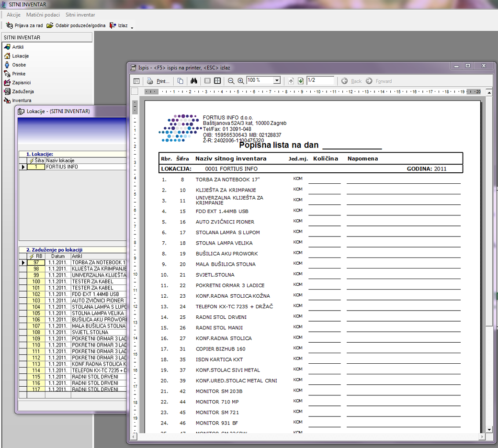Open toolbar overflow arrow next to Izlaz
Image resolution: width=498 pixels, height=448 pixels.
pyautogui.click(x=132, y=27)
